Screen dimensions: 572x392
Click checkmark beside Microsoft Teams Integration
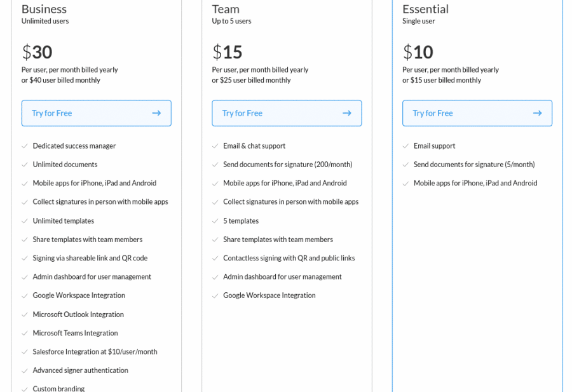[x=24, y=334]
